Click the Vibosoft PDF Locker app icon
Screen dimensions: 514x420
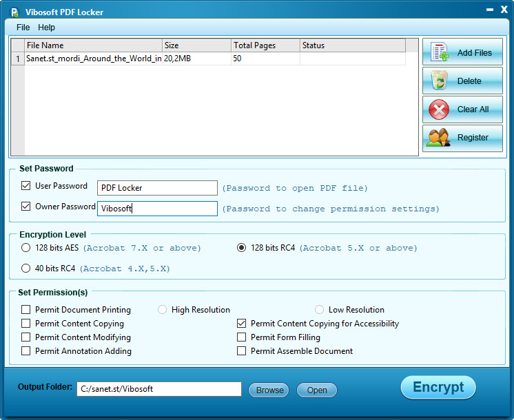[14, 12]
